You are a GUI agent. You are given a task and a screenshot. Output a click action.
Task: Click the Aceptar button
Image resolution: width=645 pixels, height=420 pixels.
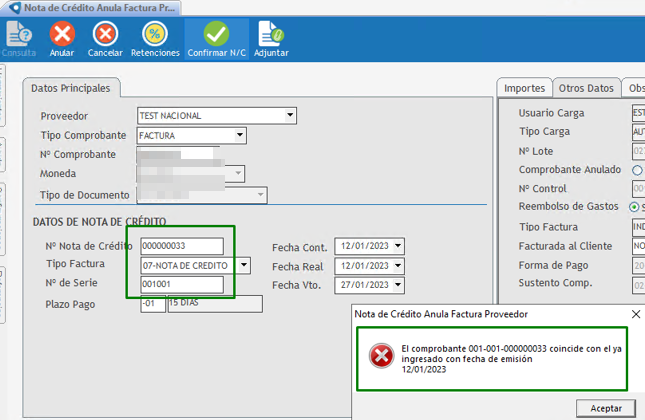coord(606,408)
